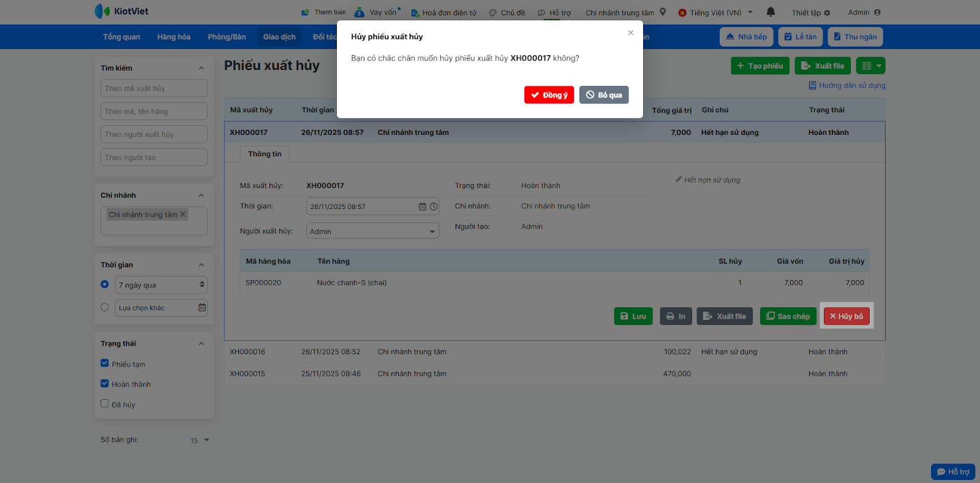Image resolution: width=980 pixels, height=483 pixels.
Task: Go to the Lễ tân screen
Action: point(801,37)
